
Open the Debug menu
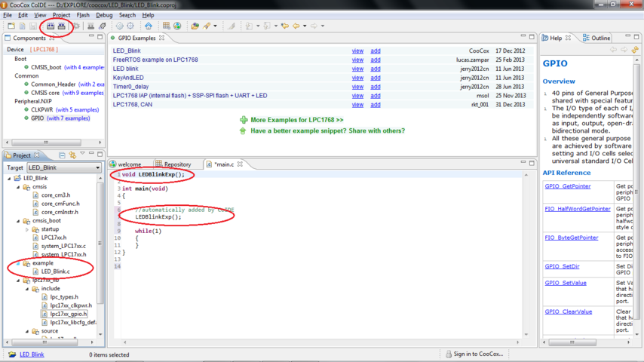104,15
